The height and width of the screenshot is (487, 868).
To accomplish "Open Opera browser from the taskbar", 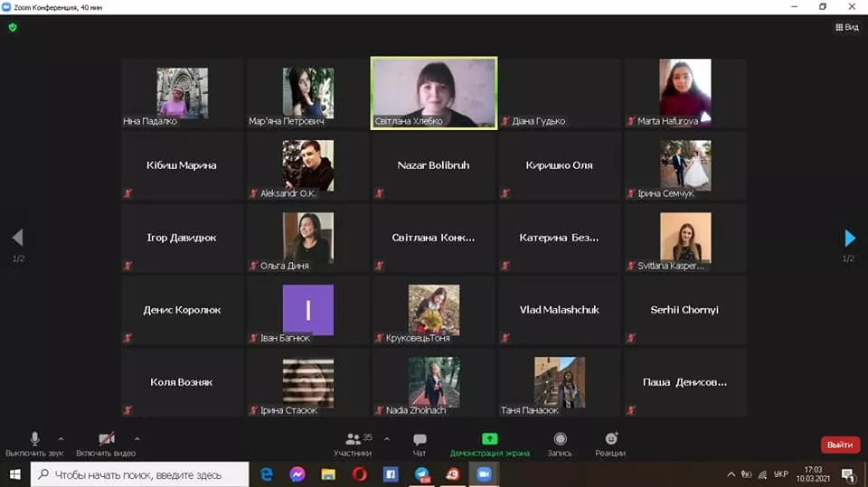I will 359,474.
